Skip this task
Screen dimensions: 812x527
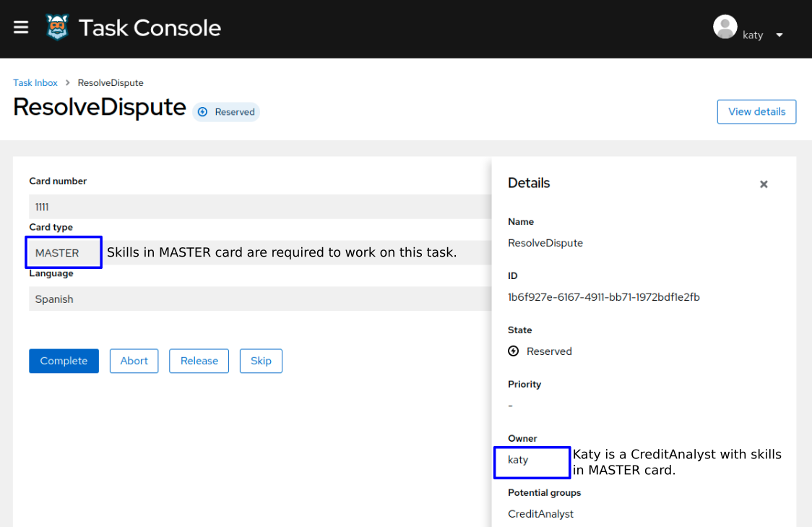point(261,361)
